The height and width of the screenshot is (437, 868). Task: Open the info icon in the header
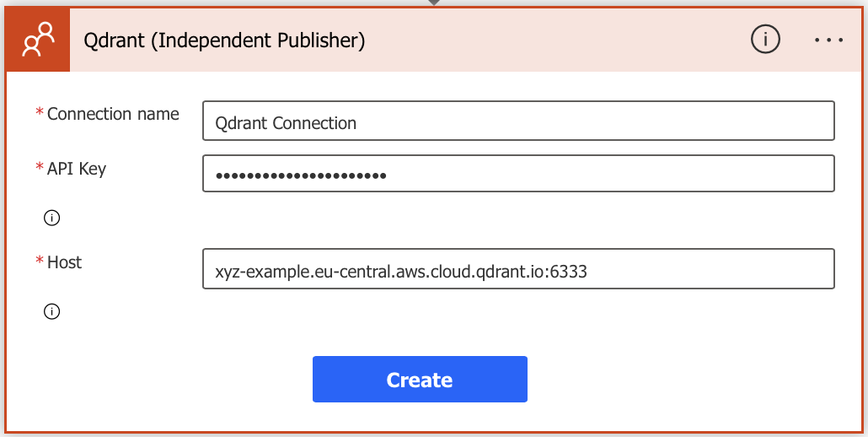pos(765,40)
